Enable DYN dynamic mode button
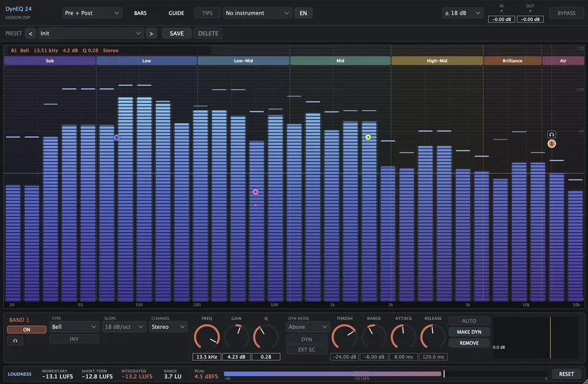 [306, 339]
